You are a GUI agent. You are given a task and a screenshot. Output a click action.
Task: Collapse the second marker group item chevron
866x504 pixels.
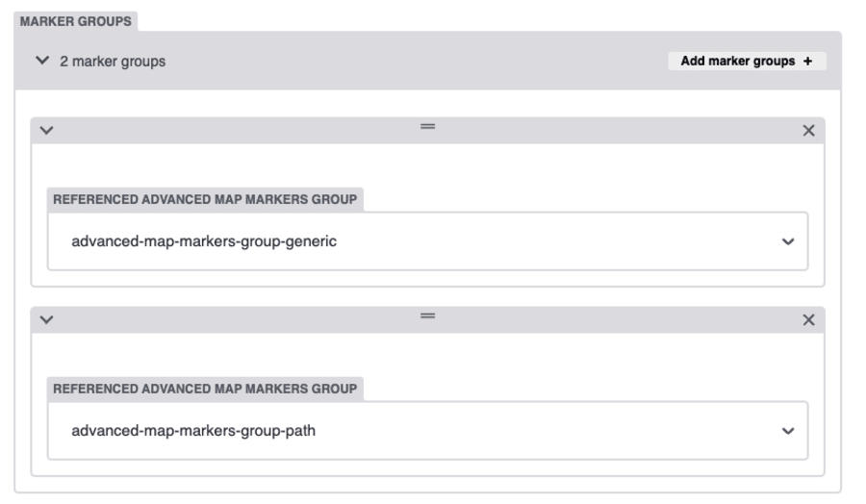click(x=46, y=319)
